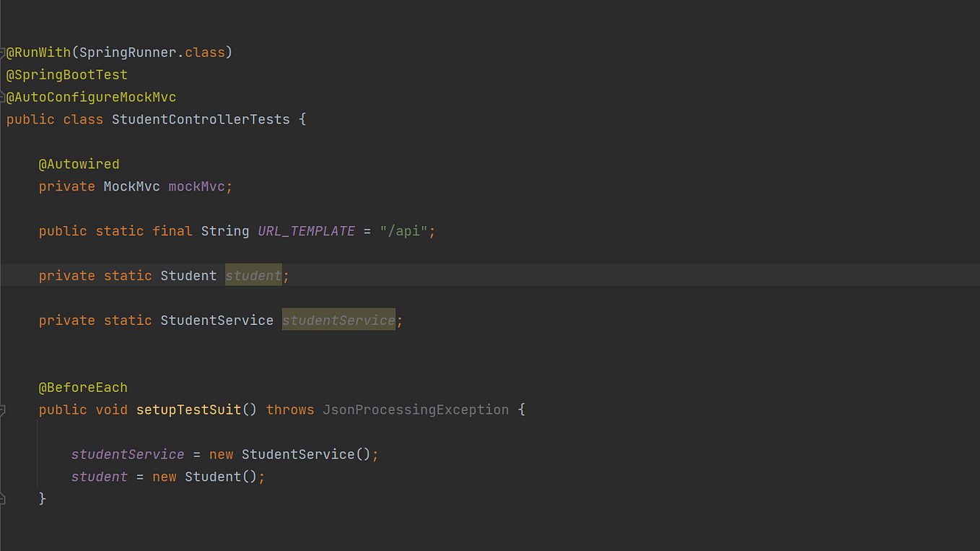The width and height of the screenshot is (980, 551).
Task: Click the setupTestSuit method name
Action: click(188, 409)
